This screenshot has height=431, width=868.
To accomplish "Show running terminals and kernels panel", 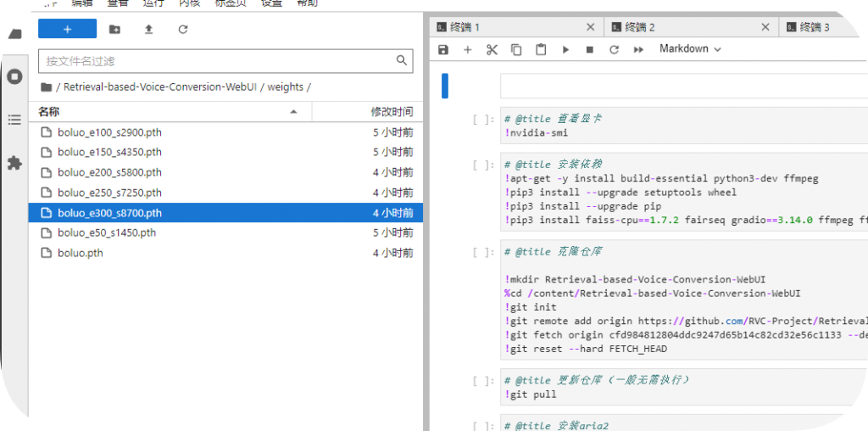I will 15,76.
